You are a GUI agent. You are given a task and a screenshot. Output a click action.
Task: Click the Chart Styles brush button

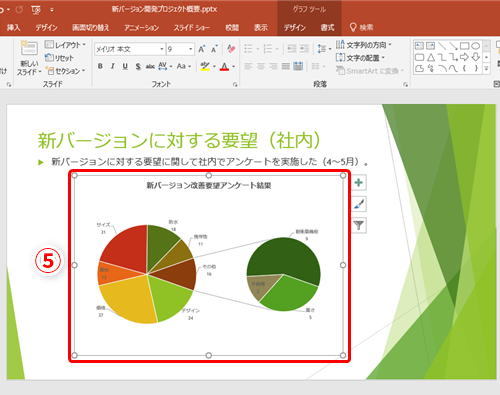click(359, 204)
